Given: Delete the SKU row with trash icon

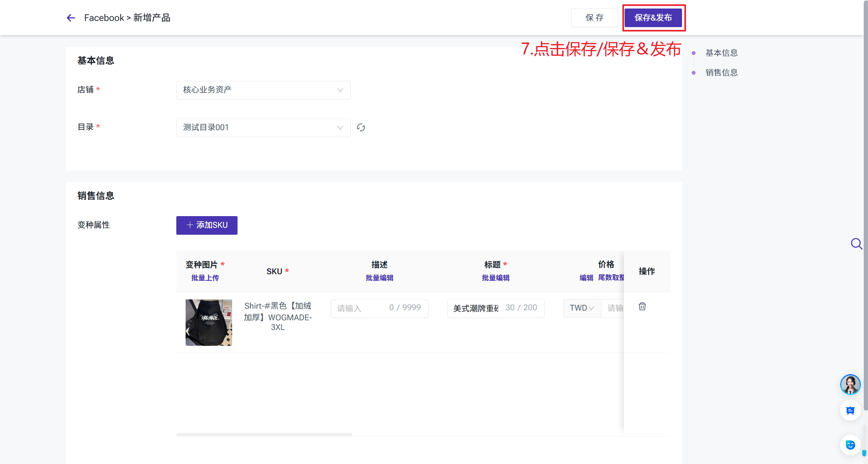Looking at the screenshot, I should pyautogui.click(x=642, y=306).
